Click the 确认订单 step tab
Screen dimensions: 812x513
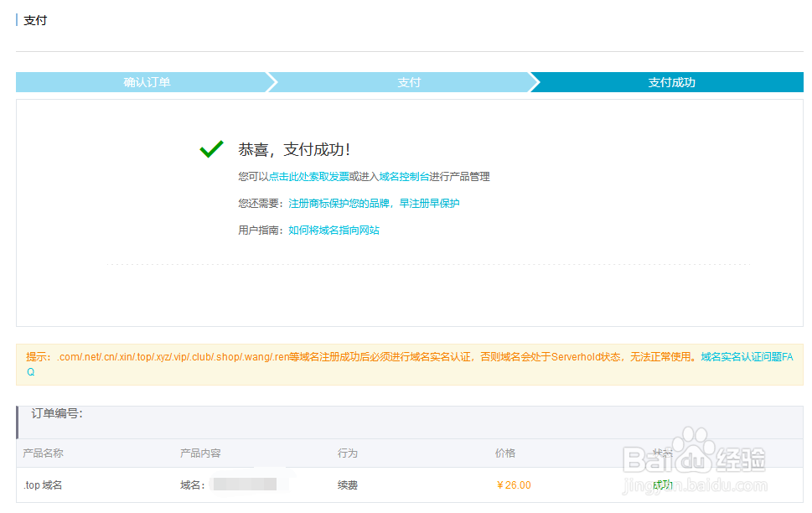pyautogui.click(x=147, y=82)
